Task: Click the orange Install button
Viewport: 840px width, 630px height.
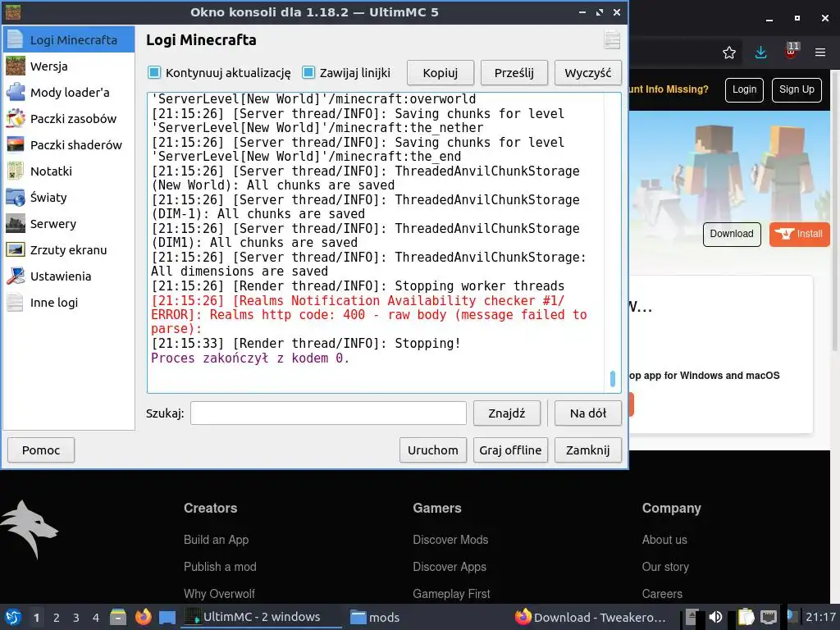Action: point(799,234)
